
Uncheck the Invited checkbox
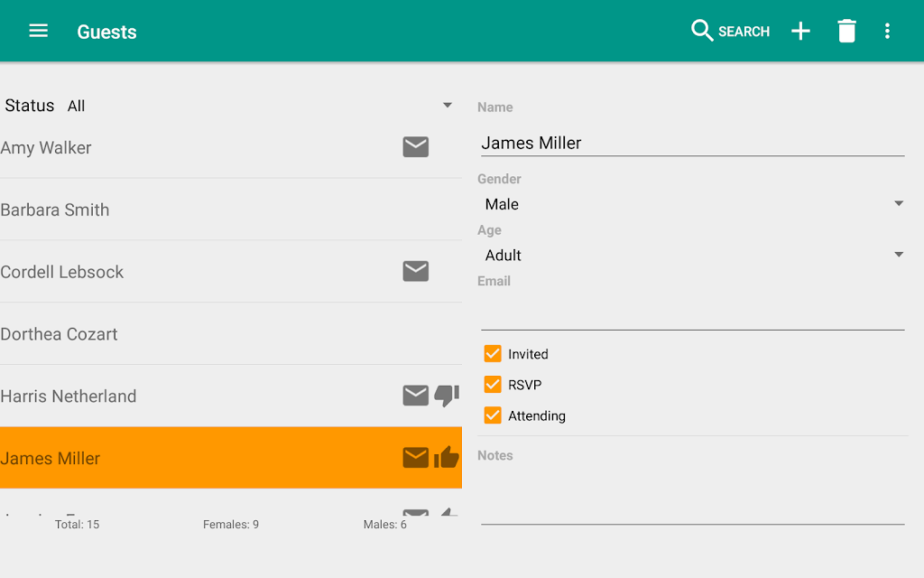point(493,353)
